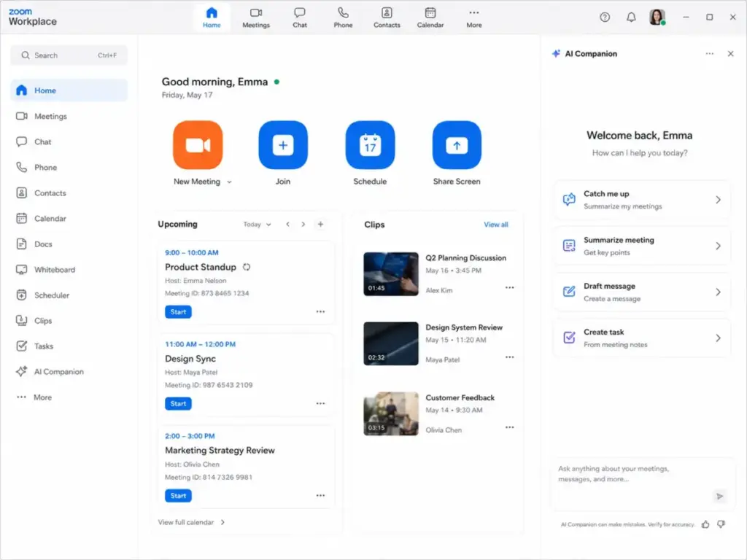Select the Home tab in top bar
Viewport: 747px width, 560px height.
(x=212, y=17)
